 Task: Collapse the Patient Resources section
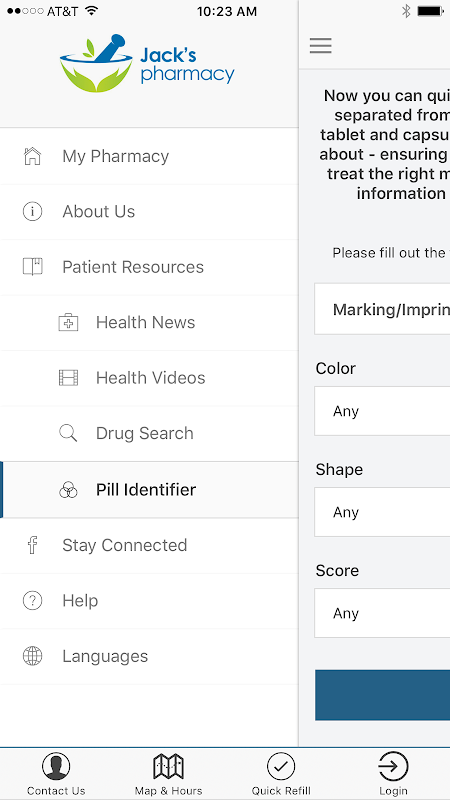click(149, 267)
